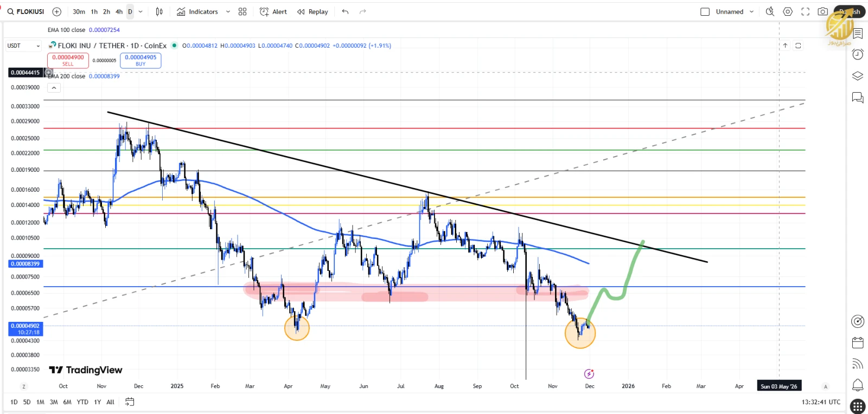Expand the USDT currency dropdown
868x414 pixels.
click(x=23, y=46)
